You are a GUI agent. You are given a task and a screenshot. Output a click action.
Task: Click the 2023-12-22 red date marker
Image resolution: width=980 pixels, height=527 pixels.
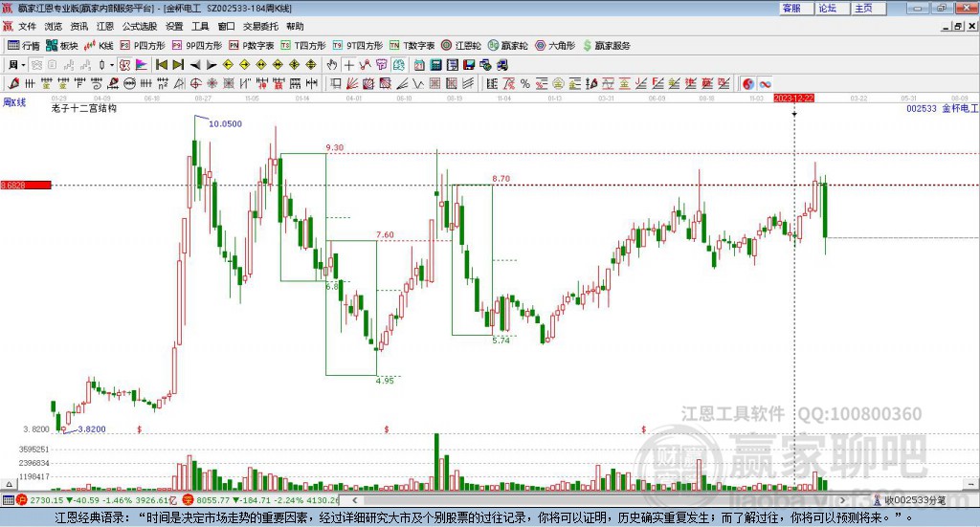tap(793, 98)
